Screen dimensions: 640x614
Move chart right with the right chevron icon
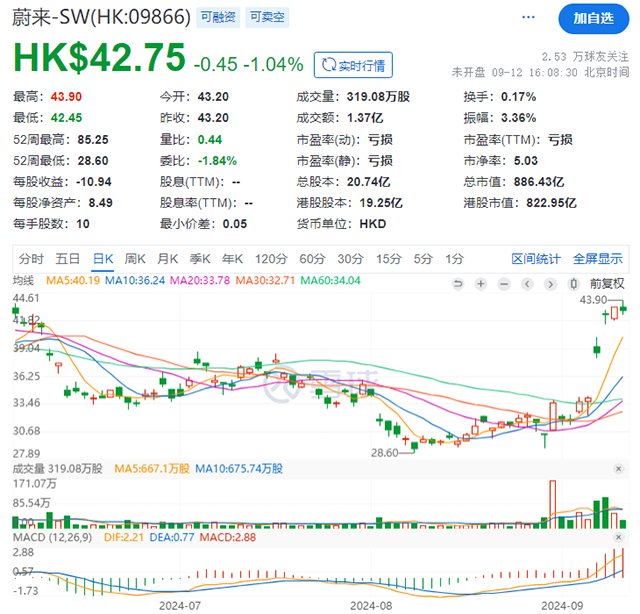(550, 284)
